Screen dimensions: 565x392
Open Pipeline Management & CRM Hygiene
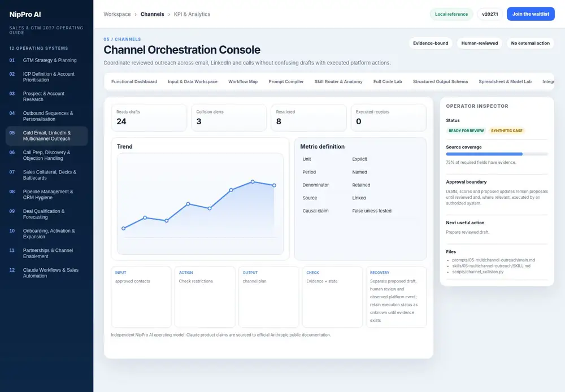[x=46, y=194]
